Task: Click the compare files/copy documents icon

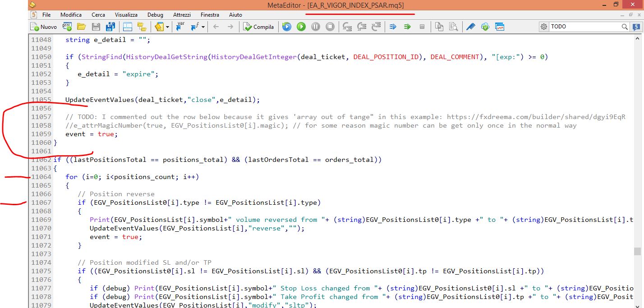Action: [x=439, y=27]
